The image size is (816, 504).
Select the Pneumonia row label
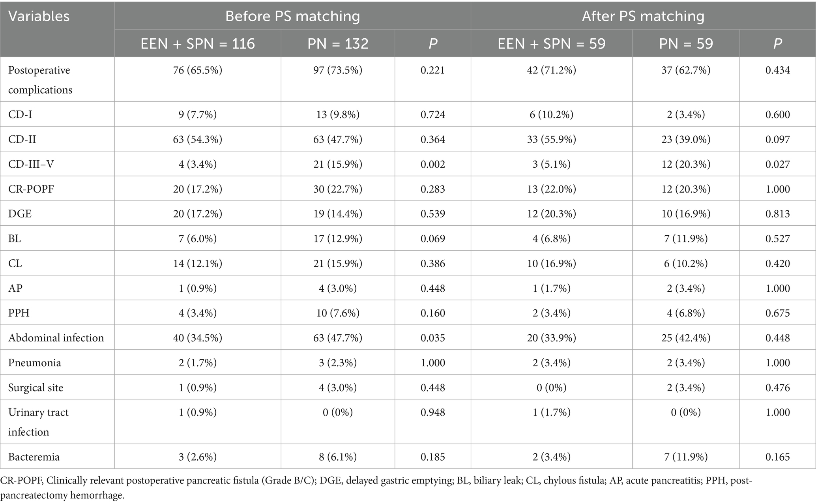pos(35,363)
